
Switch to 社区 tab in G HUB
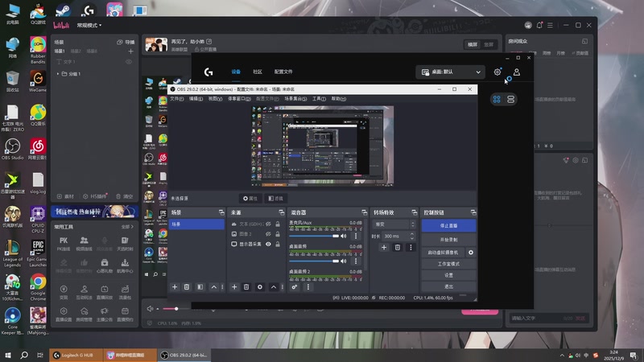point(258,72)
